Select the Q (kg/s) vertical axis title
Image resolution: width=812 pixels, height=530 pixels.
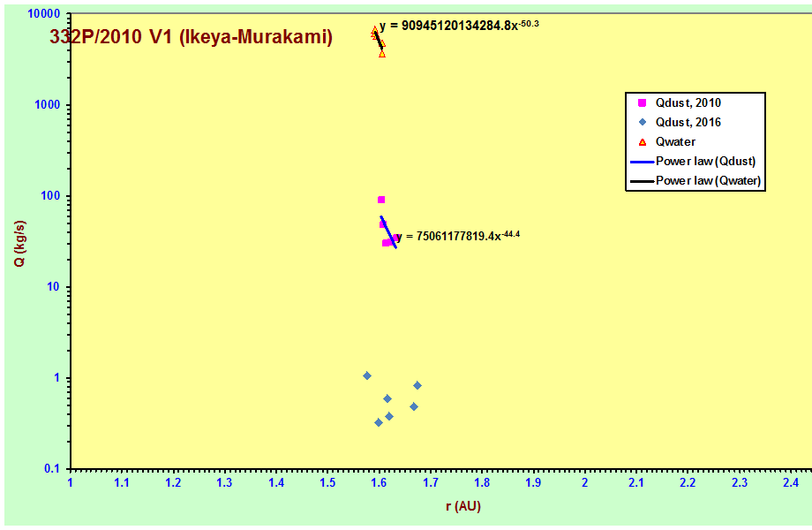click(x=19, y=244)
